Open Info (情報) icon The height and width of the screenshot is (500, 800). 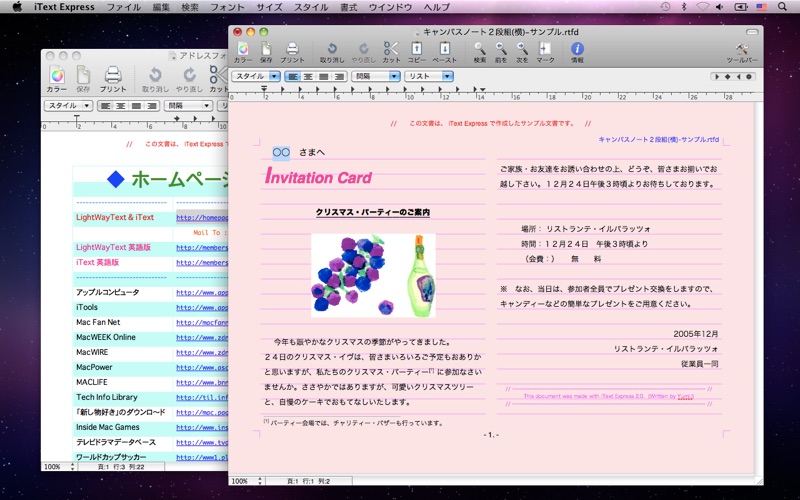coord(577,52)
